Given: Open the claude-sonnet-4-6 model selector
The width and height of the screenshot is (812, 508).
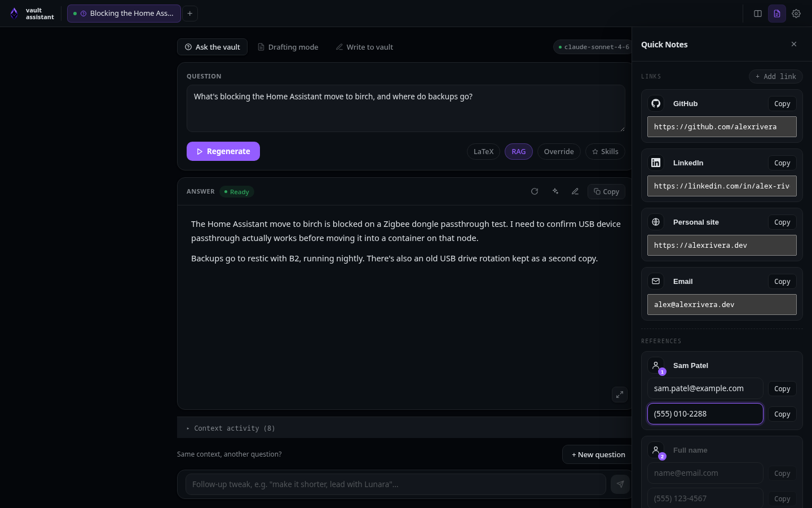Looking at the screenshot, I should 593,47.
